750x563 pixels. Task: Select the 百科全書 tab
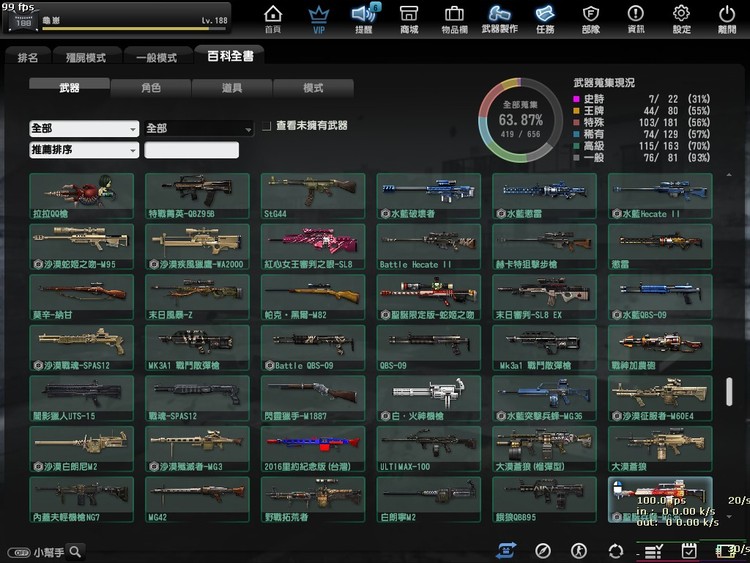(230, 56)
